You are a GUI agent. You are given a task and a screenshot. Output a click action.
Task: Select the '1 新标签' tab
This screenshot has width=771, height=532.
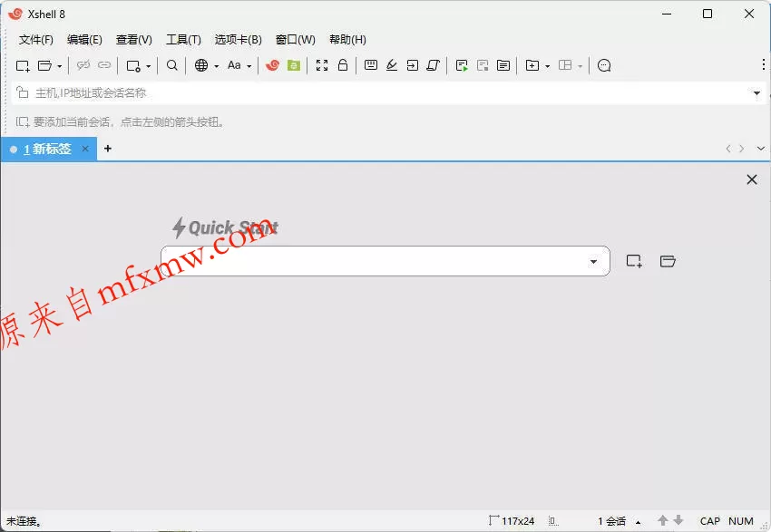[x=47, y=149]
